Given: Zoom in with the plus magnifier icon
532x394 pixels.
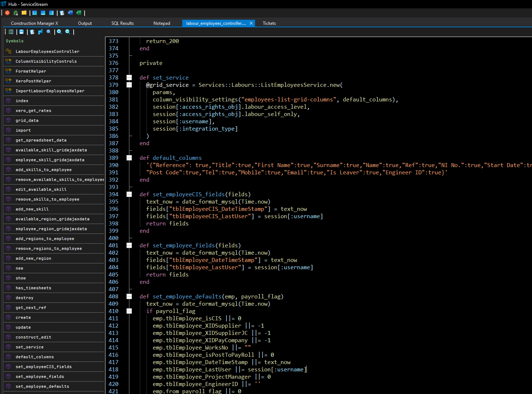Looking at the screenshot, I should tap(59, 32).
